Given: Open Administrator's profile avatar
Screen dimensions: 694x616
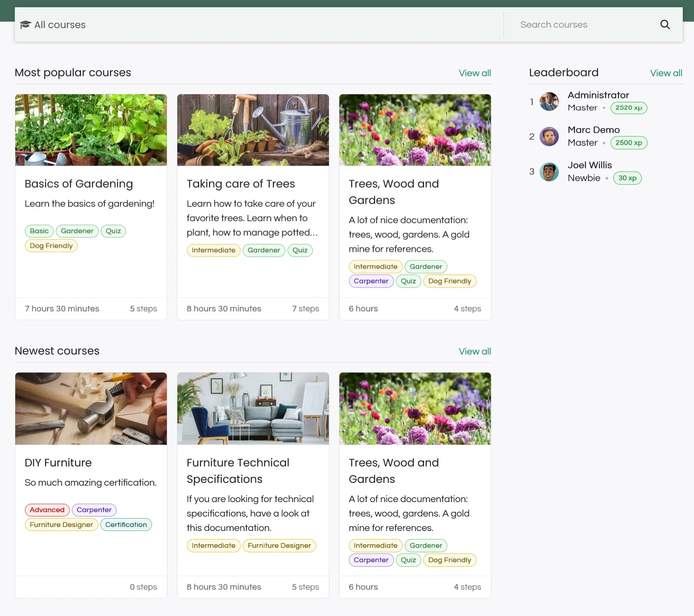Looking at the screenshot, I should 549,101.
